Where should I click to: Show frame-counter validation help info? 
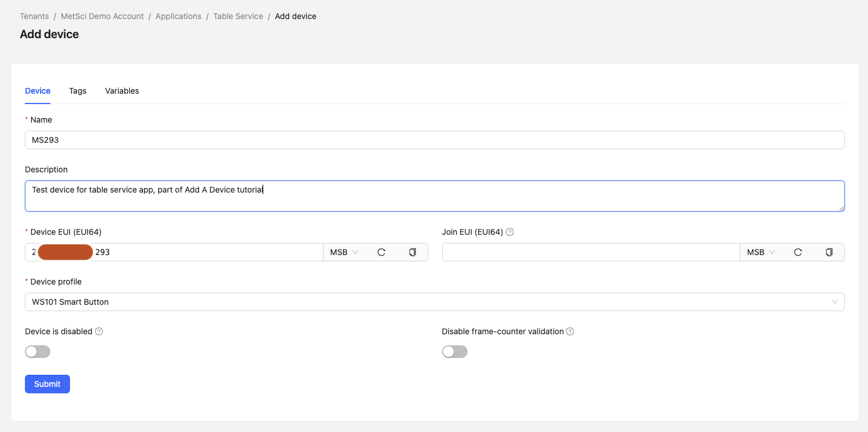570,331
